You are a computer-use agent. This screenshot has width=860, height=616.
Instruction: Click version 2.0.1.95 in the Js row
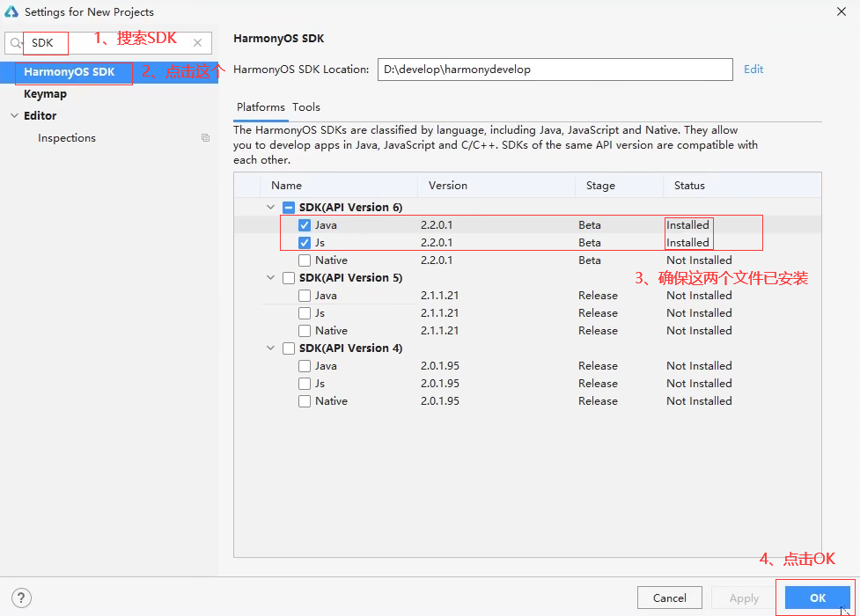click(440, 383)
